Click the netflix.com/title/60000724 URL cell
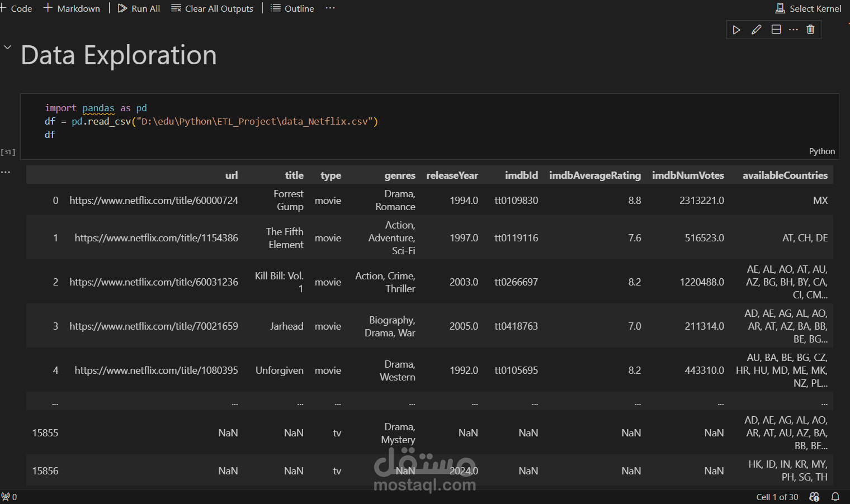This screenshot has width=850, height=504. (x=154, y=201)
